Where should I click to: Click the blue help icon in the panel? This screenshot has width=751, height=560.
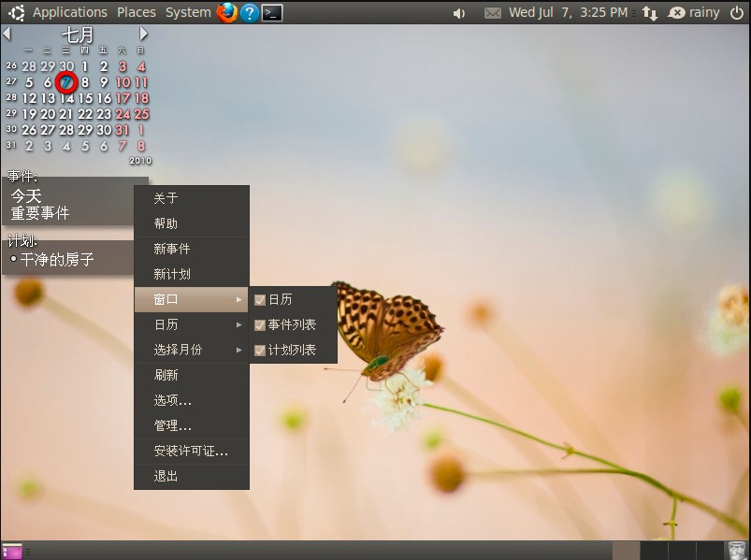(248, 12)
